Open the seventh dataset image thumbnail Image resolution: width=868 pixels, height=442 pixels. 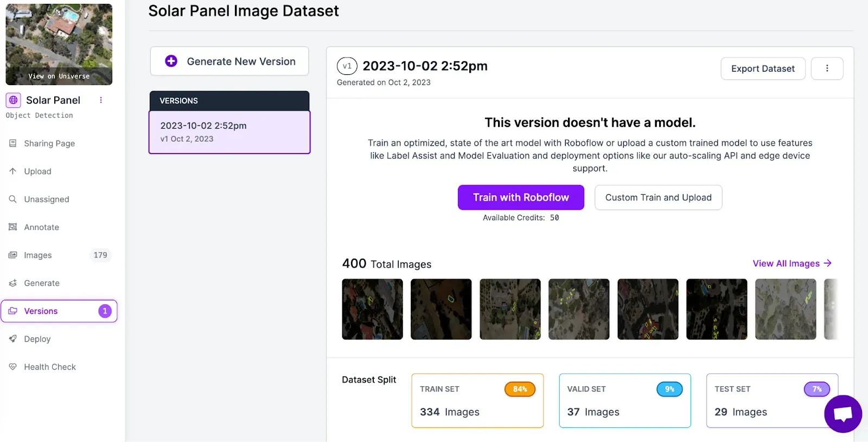[786, 309]
